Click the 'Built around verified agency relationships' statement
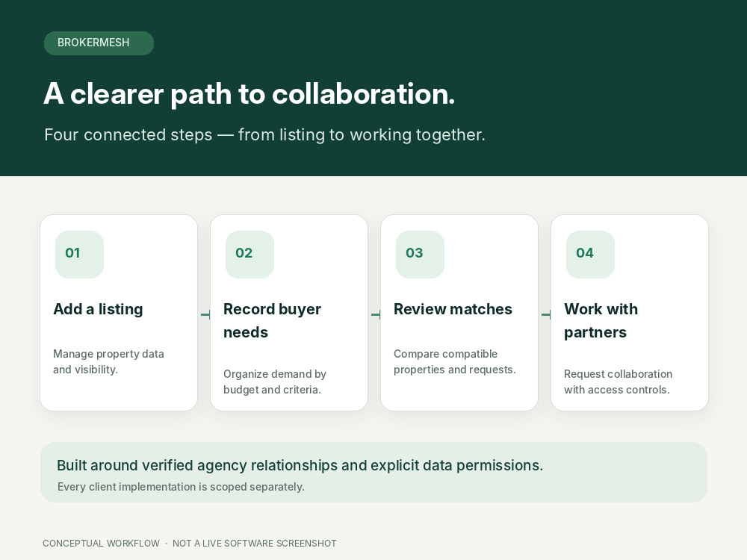Screen dimensions: 747x560 tap(300, 465)
